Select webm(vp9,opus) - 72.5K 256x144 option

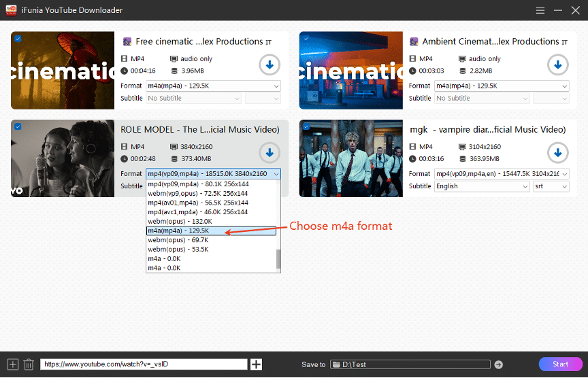click(211, 193)
